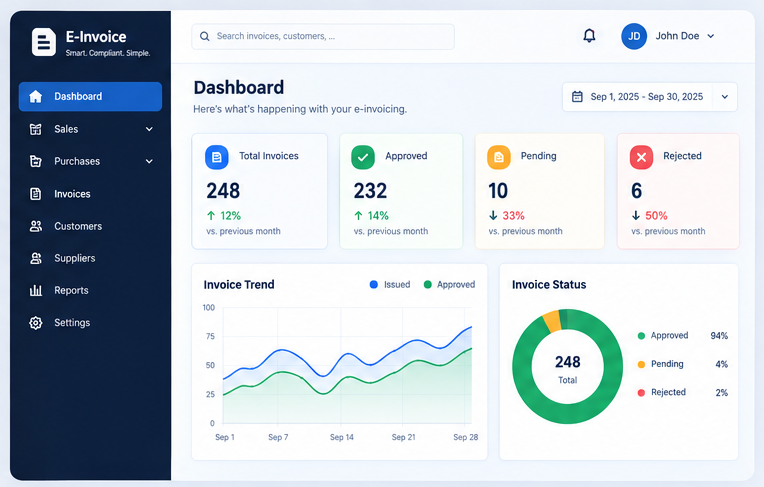The height and width of the screenshot is (487, 764).
Task: Click the calendar icon in date range
Action: [577, 97]
